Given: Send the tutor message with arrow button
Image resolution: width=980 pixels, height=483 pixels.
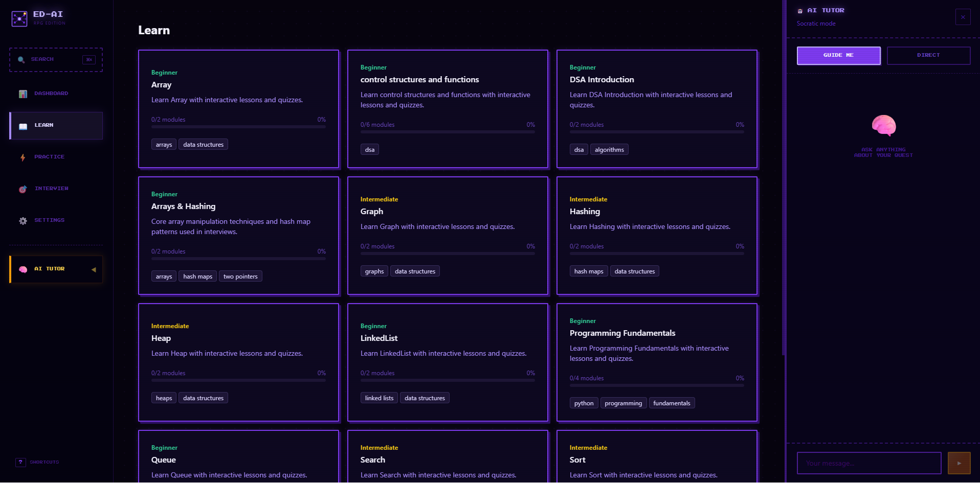Looking at the screenshot, I should click(959, 463).
